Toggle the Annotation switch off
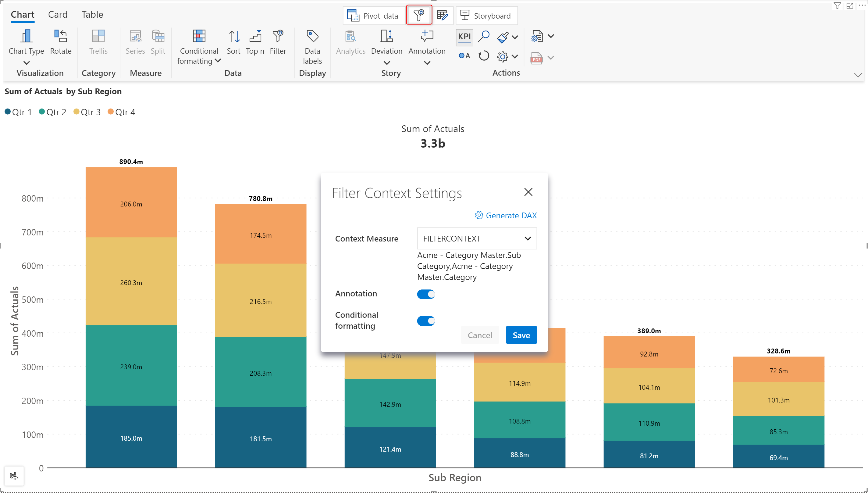Image resolution: width=868 pixels, height=494 pixels. point(426,294)
